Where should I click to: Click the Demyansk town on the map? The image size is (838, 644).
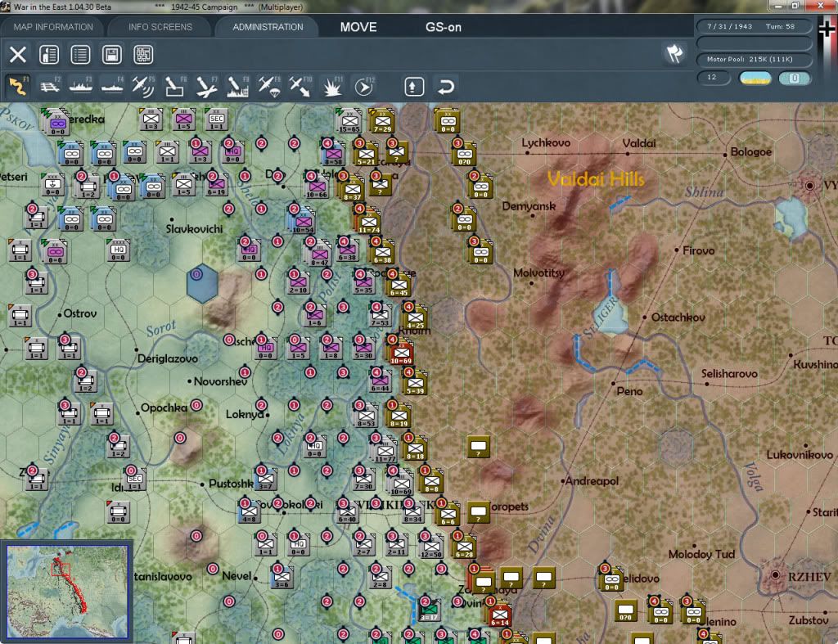click(x=529, y=206)
